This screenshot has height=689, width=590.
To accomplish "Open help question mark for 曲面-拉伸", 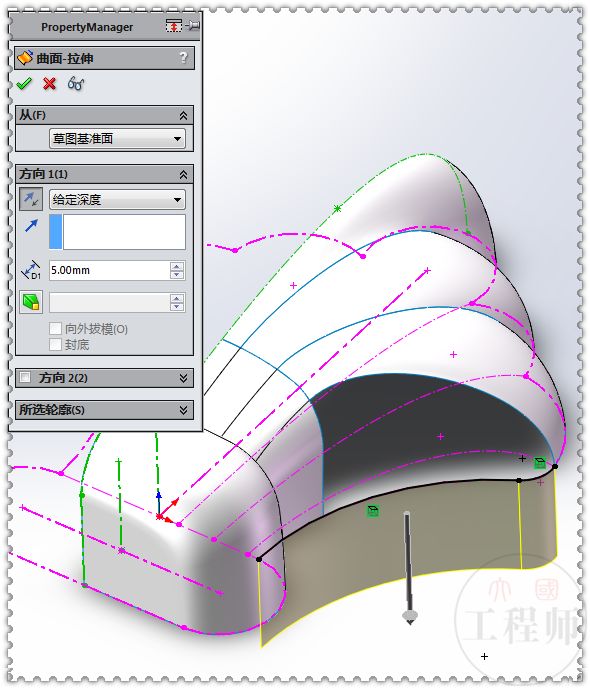I will click(x=184, y=58).
